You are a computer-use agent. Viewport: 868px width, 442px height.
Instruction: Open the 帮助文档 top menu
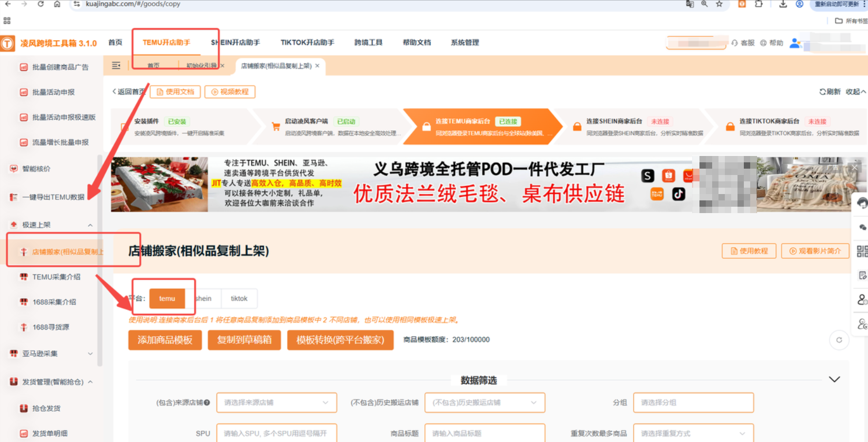(x=417, y=42)
